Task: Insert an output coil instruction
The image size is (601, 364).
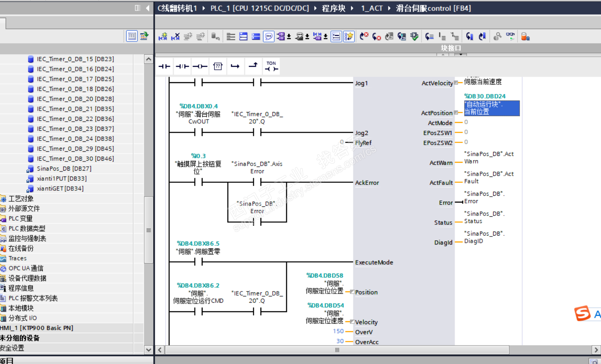Action: pos(200,66)
